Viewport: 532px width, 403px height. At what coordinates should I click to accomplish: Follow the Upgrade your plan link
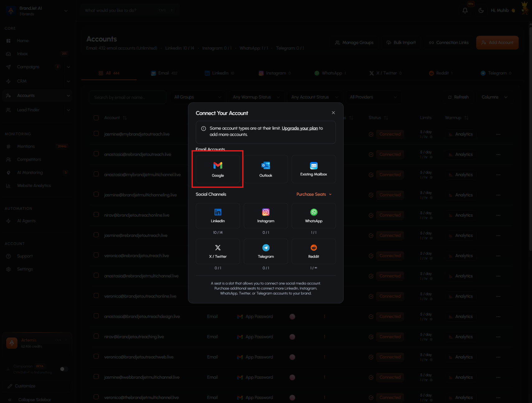point(300,128)
